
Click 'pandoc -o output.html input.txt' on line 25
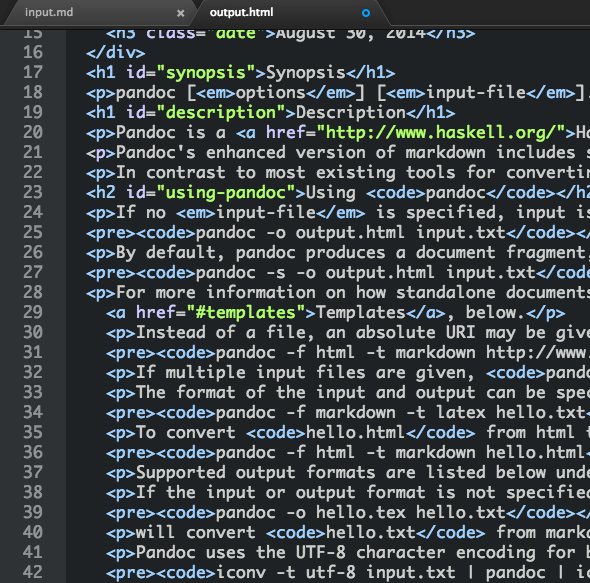coord(351,233)
